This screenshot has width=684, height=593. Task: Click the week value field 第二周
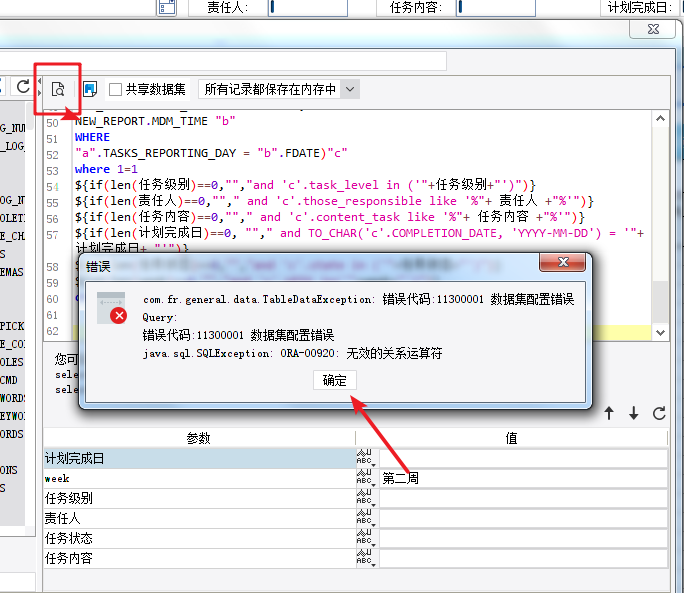pyautogui.click(x=523, y=478)
